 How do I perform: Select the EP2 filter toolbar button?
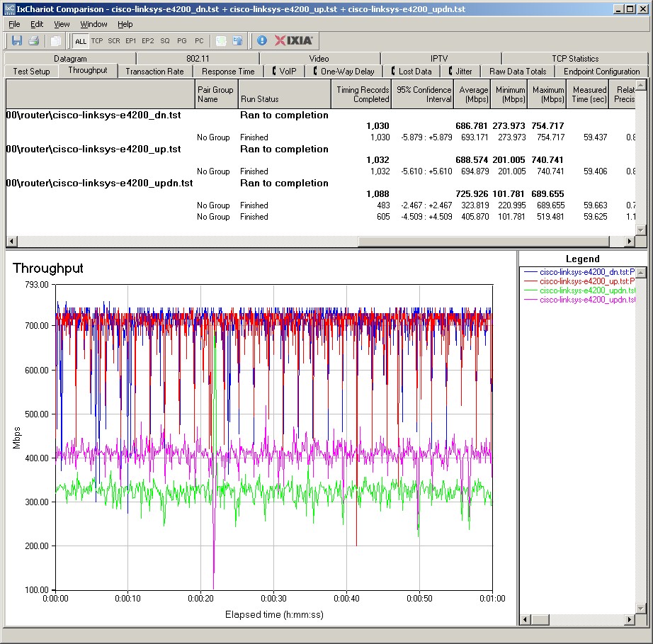coord(148,41)
